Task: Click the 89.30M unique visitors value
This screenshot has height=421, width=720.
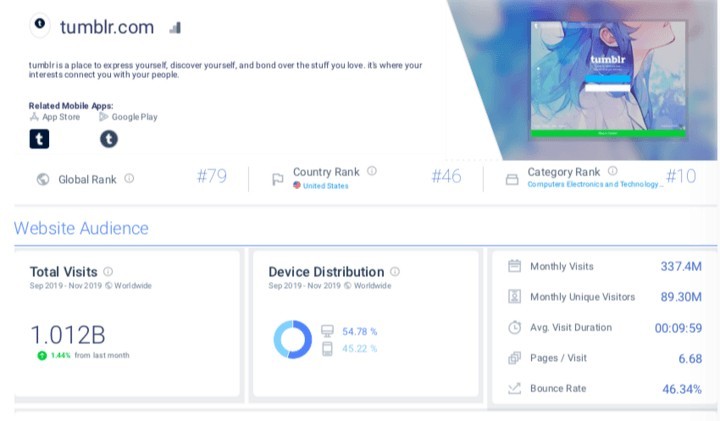Action: point(681,297)
